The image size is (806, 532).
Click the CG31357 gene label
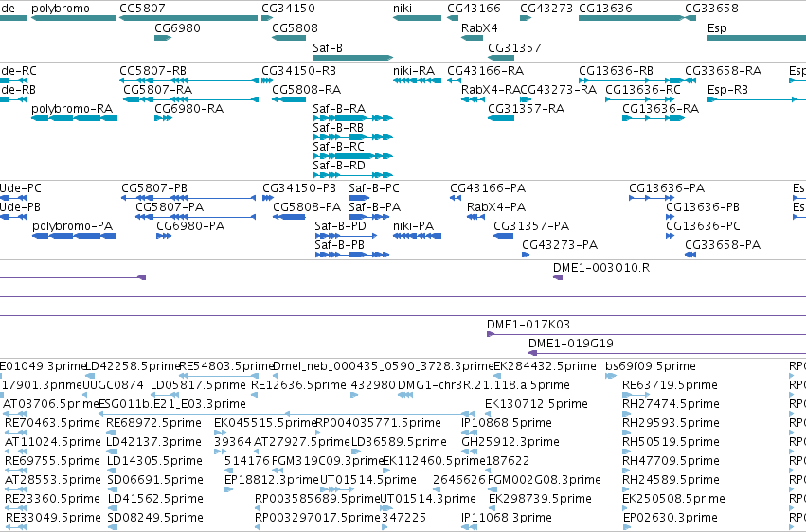click(514, 47)
